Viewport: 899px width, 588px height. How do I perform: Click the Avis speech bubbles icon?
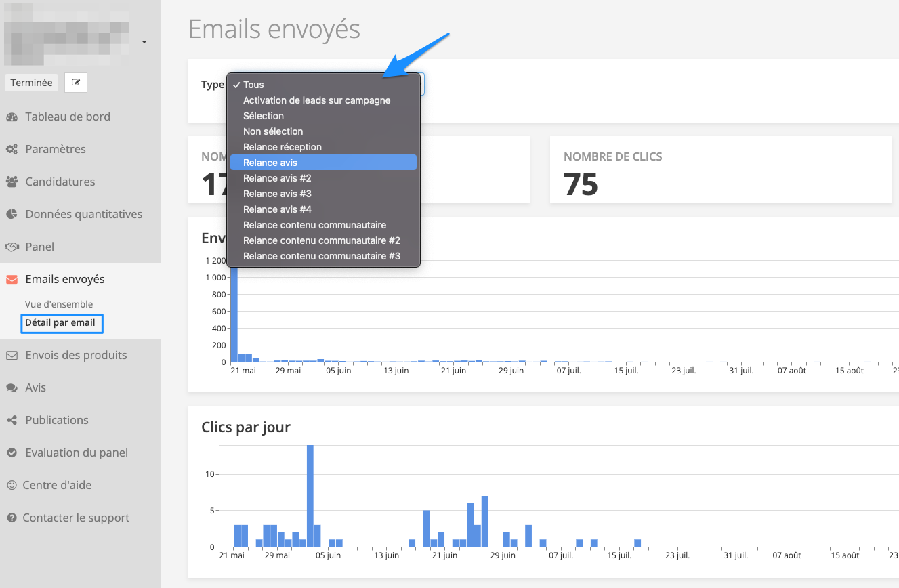point(12,387)
